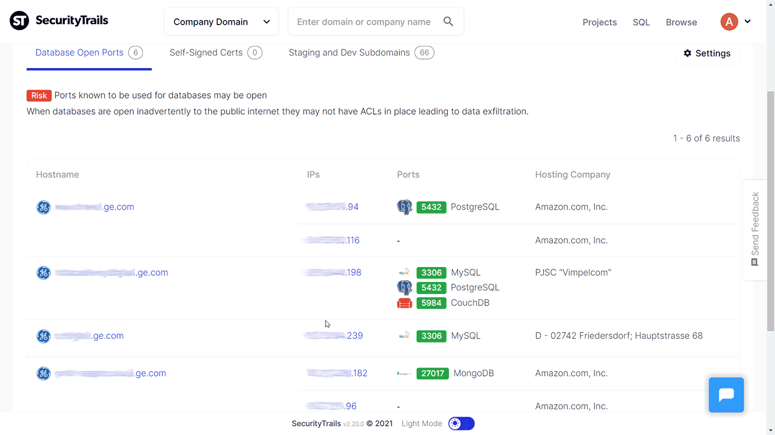Click GE logo of first hostname row
The image size is (775, 435).
[x=43, y=207]
